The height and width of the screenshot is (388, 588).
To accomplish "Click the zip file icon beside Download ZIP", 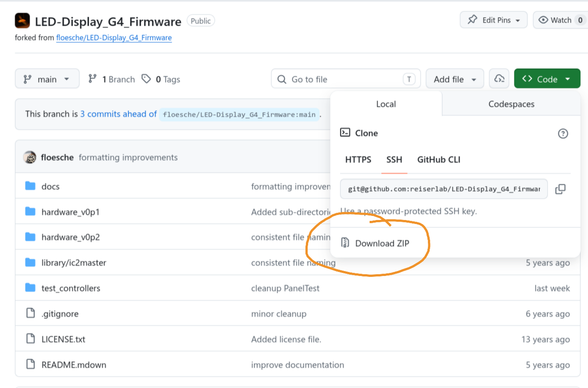I will tap(345, 243).
